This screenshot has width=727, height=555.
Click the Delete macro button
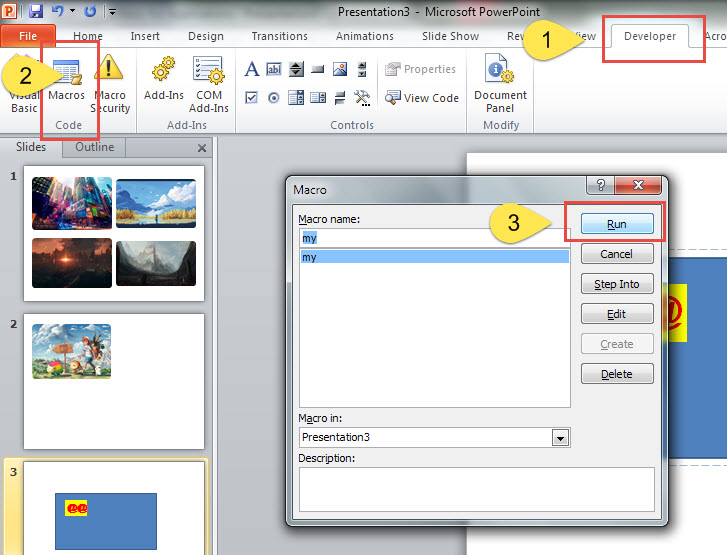617,374
